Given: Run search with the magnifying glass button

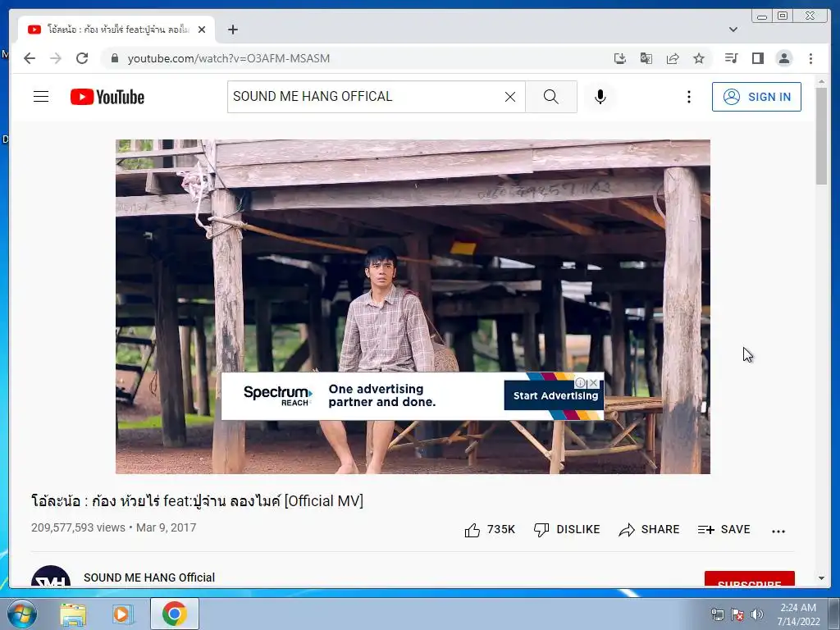Looking at the screenshot, I should pos(550,97).
